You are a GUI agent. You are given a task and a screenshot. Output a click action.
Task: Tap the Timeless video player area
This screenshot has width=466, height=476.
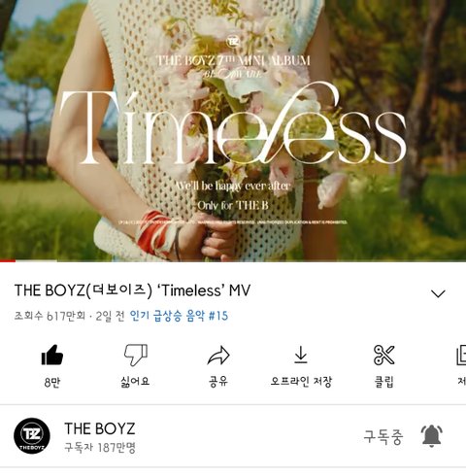[x=233, y=130]
